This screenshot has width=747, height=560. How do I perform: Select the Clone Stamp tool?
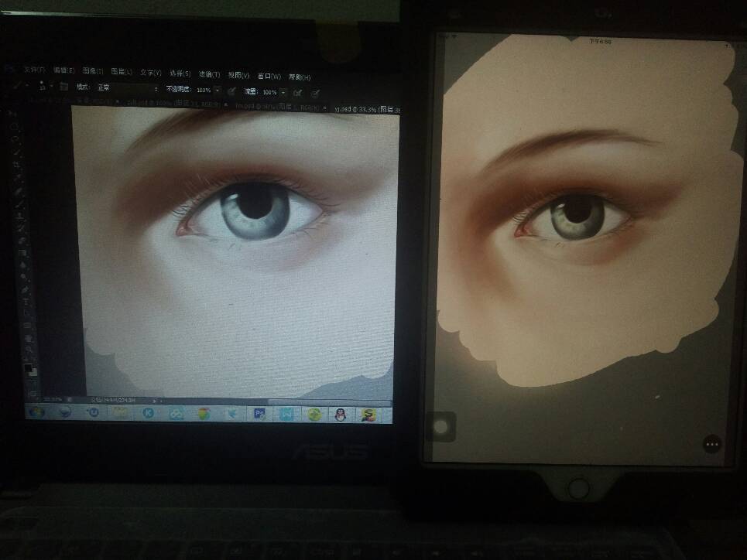pos(20,216)
